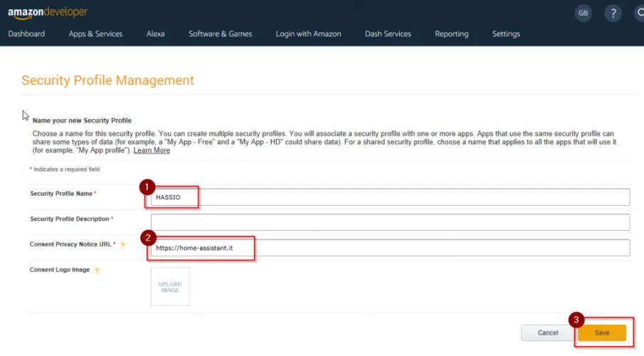The height and width of the screenshot is (356, 644).
Task: Open the Reporting menu item
Action: point(451,33)
